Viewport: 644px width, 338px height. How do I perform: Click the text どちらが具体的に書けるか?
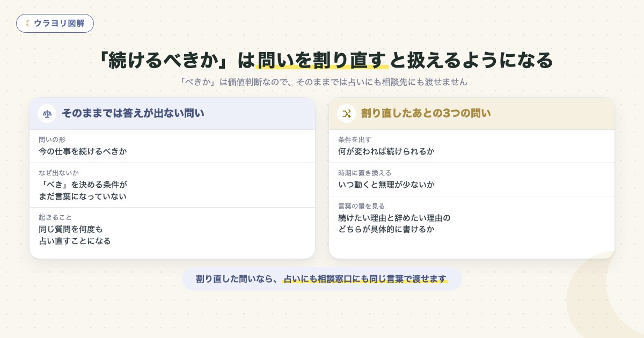pyautogui.click(x=386, y=230)
